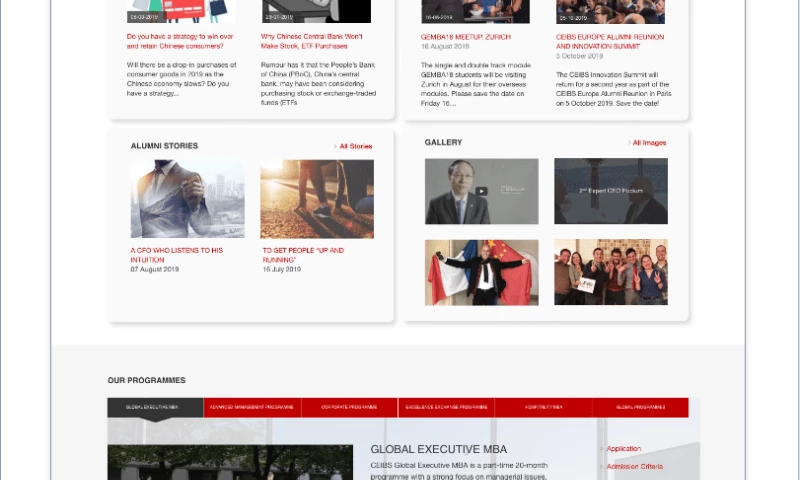Open the Chinese consumers strategy article
This screenshot has height=480, width=800.
pos(180,41)
